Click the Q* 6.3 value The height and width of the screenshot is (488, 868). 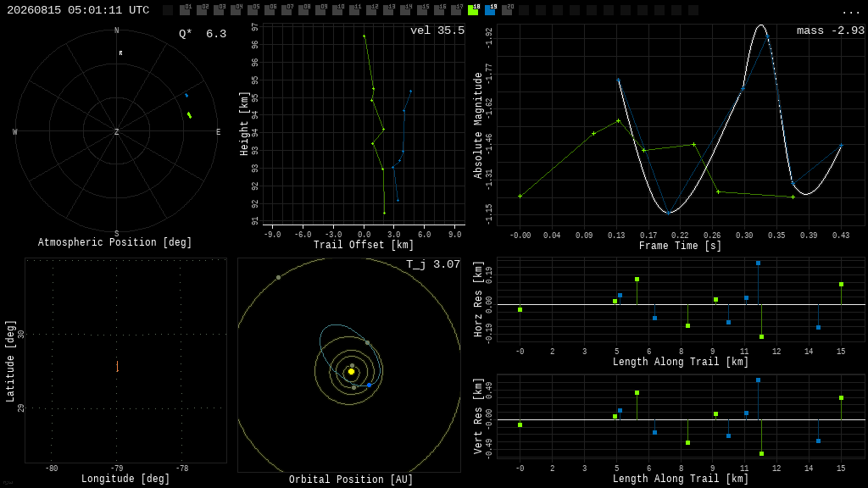[x=203, y=34]
